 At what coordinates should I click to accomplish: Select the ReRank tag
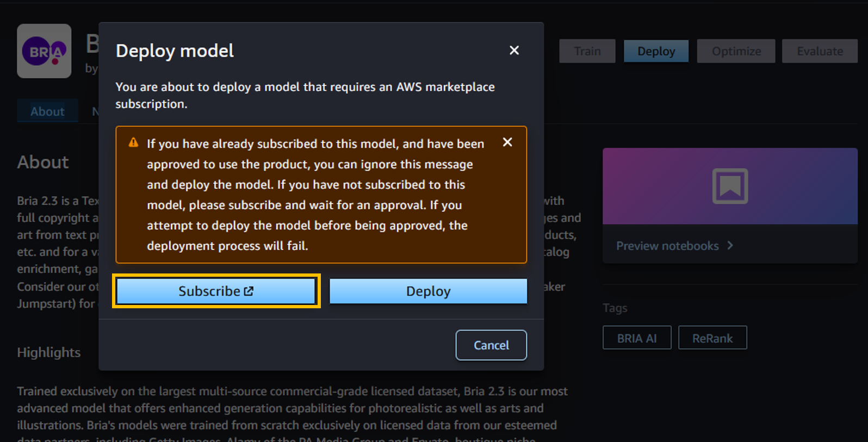coord(712,338)
